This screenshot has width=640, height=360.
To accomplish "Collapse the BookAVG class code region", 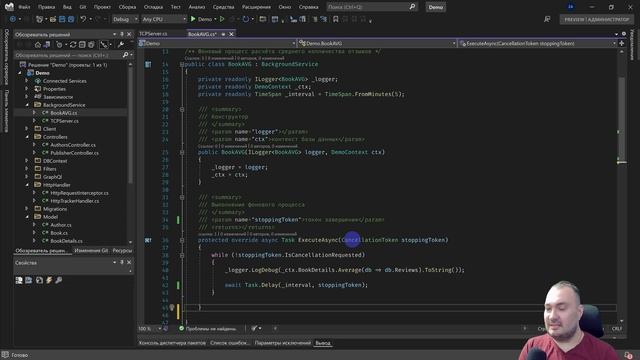I will coord(182,64).
